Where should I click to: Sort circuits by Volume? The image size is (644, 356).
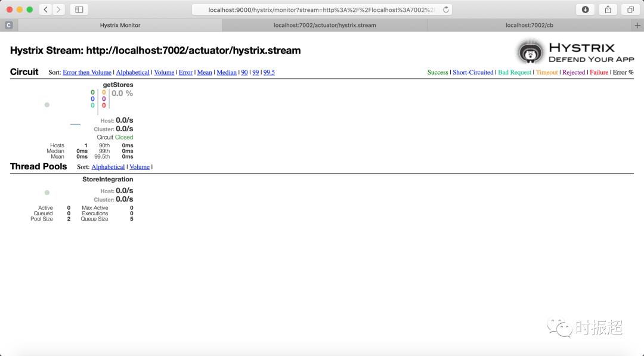coord(165,72)
